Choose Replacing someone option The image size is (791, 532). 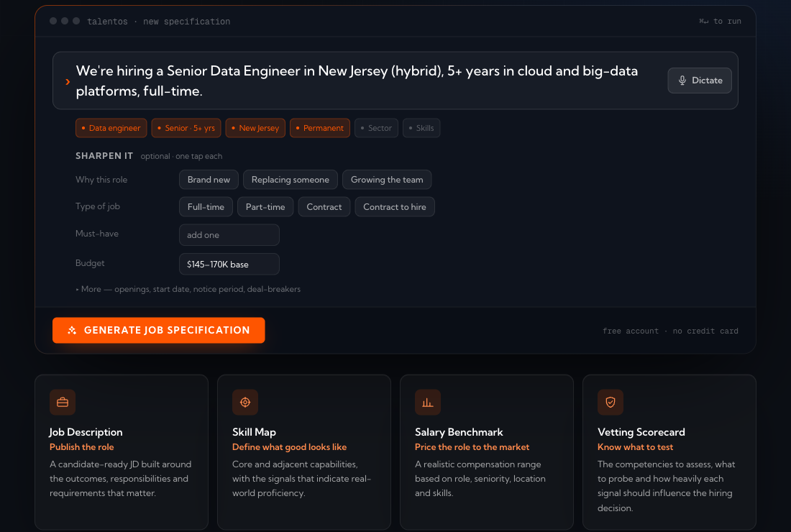click(x=290, y=180)
